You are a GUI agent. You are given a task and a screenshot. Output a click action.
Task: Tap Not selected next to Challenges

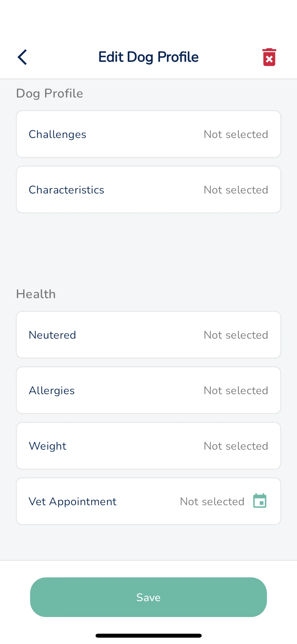tap(236, 134)
